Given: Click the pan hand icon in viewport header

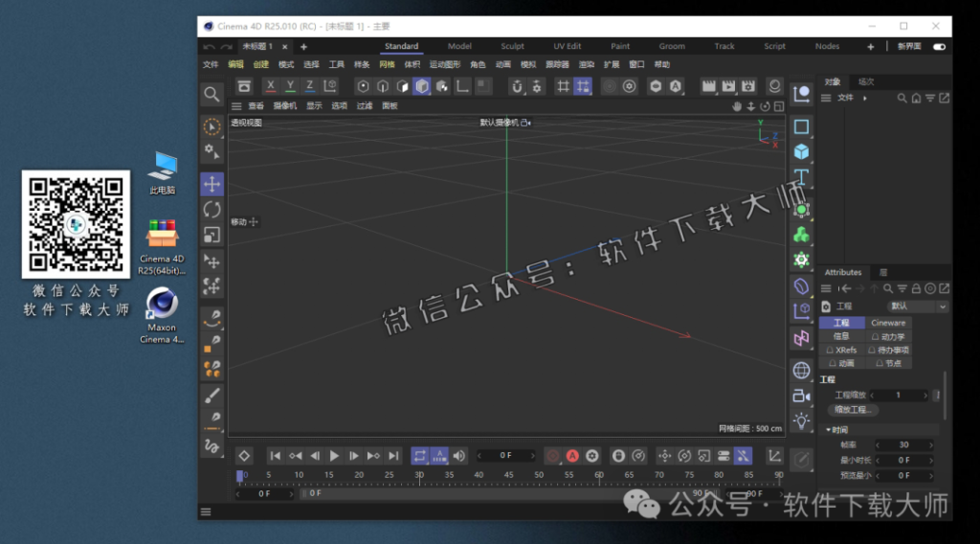Looking at the screenshot, I should pyautogui.click(x=737, y=106).
